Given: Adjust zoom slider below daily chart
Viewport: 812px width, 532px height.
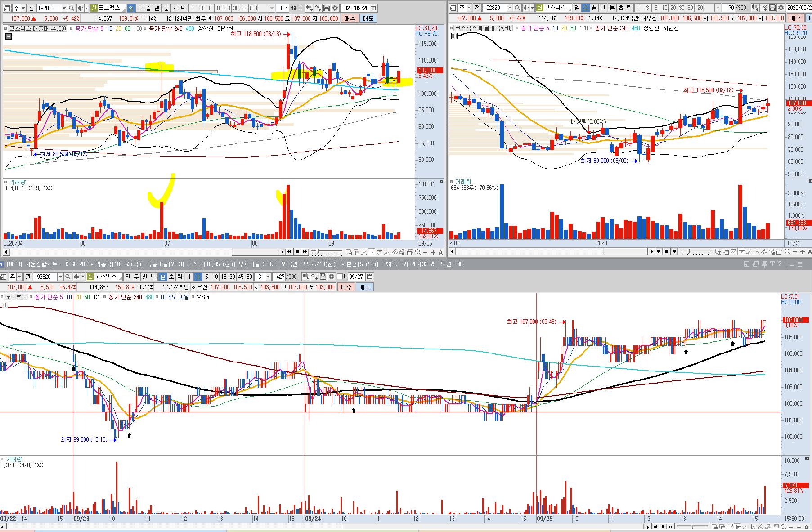Looking at the screenshot, I should [x=327, y=252].
